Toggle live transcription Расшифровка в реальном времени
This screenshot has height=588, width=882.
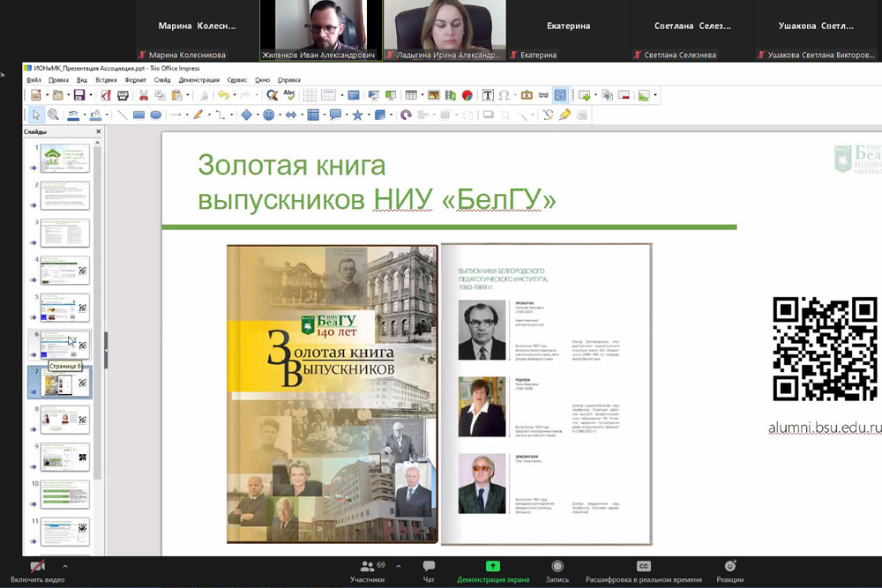(644, 571)
